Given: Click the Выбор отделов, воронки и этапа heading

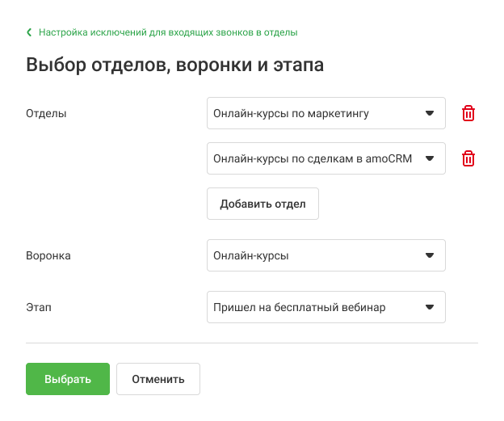Looking at the screenshot, I should pyautogui.click(x=174, y=65).
